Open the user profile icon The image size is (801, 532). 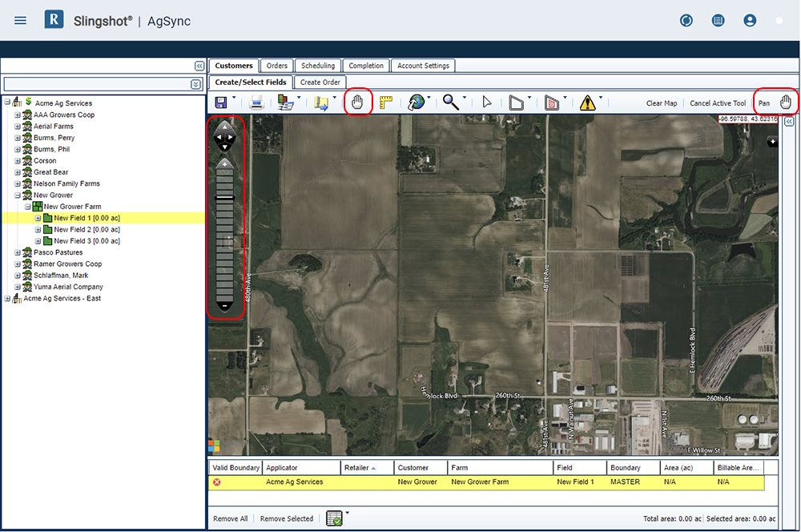(750, 21)
